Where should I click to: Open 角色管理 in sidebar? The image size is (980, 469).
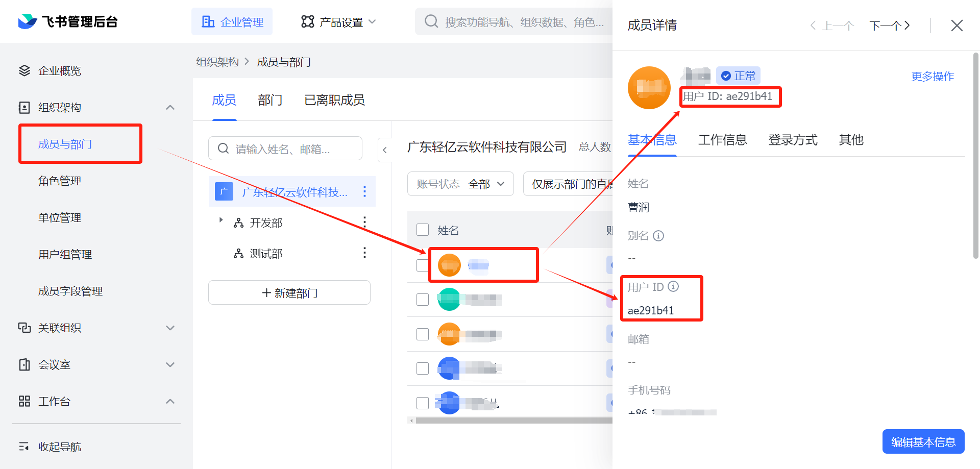tap(60, 181)
